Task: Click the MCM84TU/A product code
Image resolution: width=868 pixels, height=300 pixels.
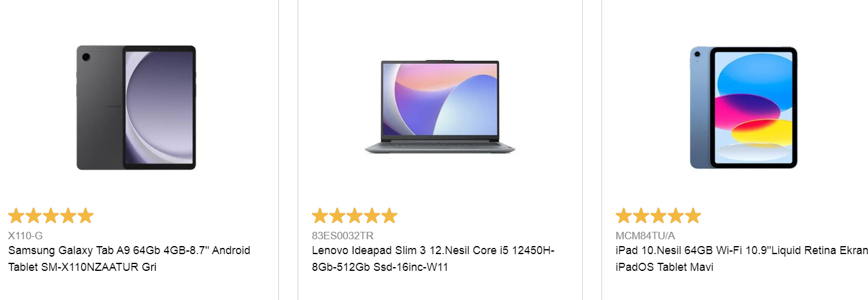Action: (x=645, y=236)
